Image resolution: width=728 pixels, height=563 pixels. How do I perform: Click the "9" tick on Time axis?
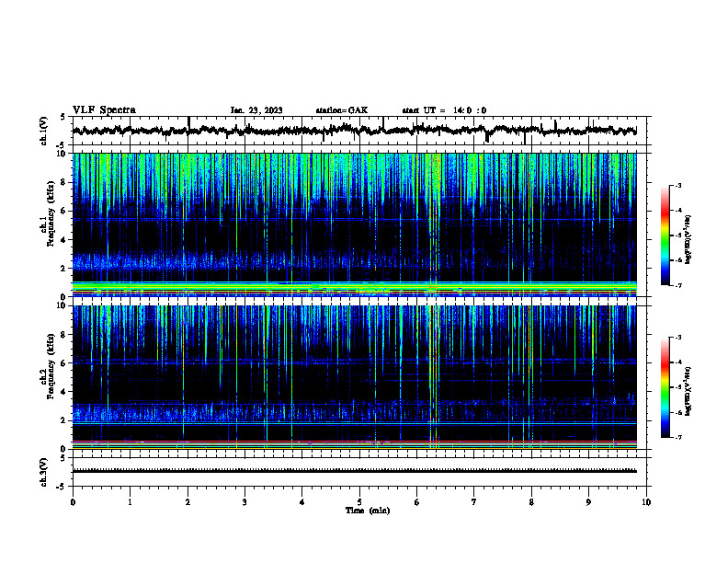tap(588, 502)
